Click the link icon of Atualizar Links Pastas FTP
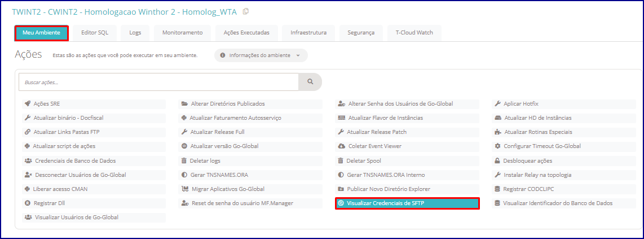 28,132
